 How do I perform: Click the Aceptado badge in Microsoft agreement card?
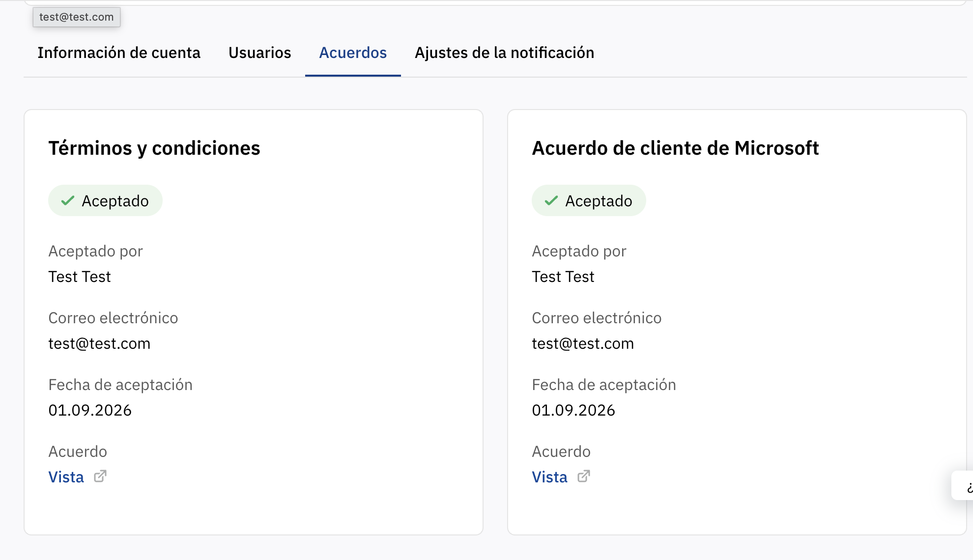pos(589,200)
